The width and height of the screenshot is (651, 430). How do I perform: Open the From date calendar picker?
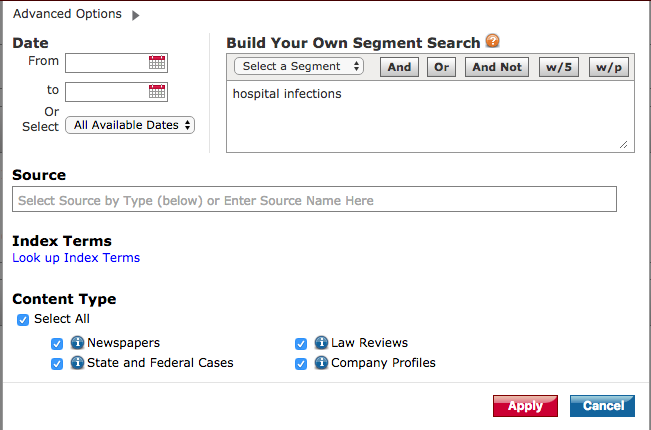[157, 63]
